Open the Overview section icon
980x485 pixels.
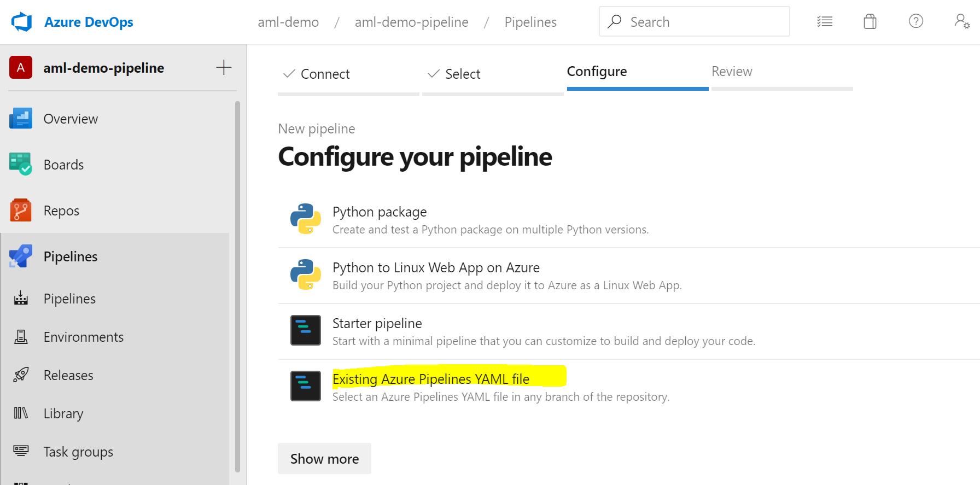point(21,119)
